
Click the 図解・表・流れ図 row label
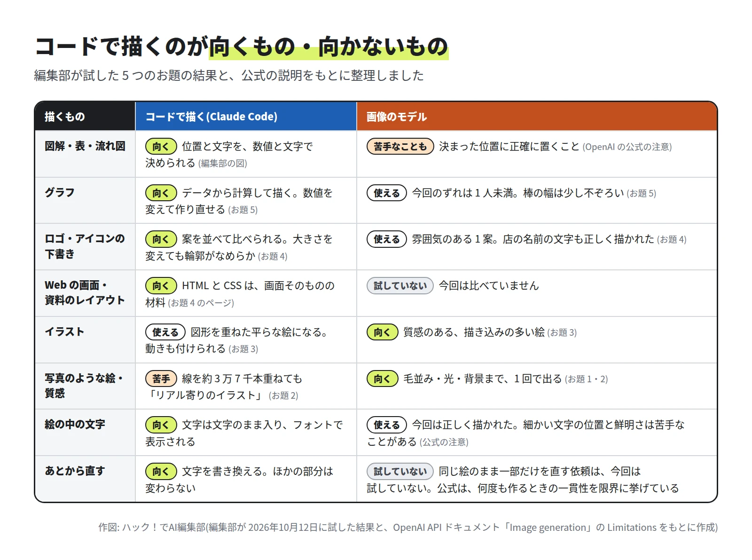[x=85, y=146]
